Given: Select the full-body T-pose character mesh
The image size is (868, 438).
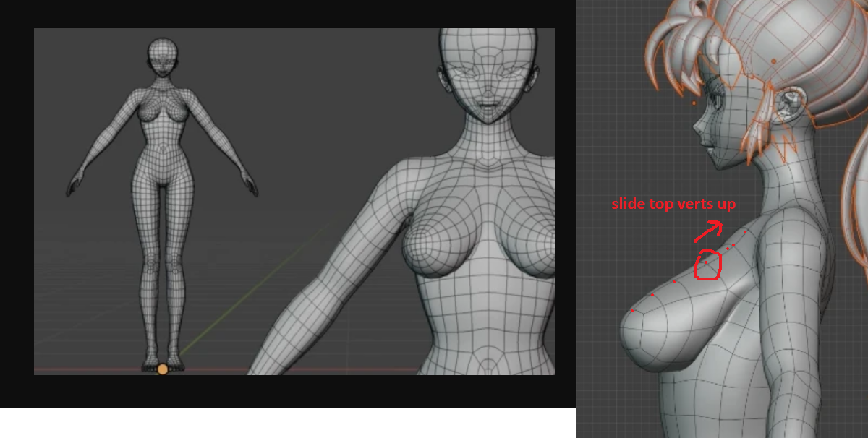Looking at the screenshot, I should click(x=163, y=205).
